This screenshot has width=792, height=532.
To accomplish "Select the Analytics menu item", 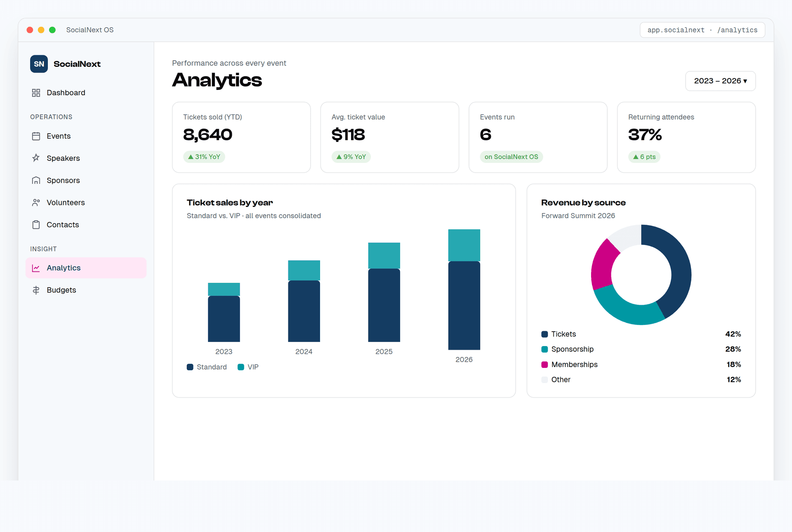I will 86,268.
